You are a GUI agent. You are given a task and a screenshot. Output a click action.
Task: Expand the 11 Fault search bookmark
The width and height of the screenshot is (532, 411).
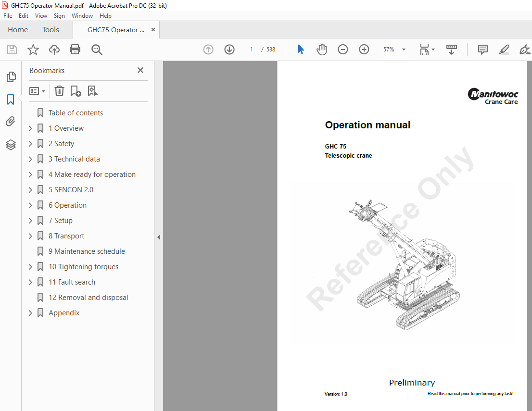[30, 282]
